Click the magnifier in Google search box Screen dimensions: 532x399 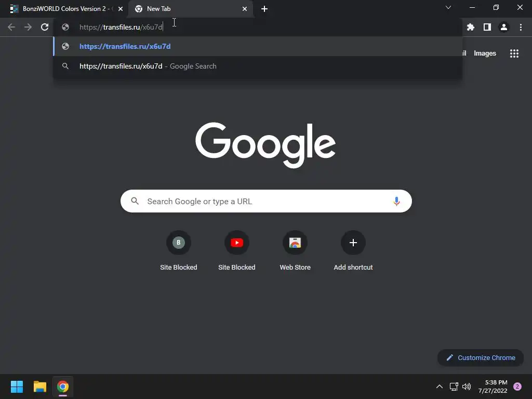tap(135, 201)
